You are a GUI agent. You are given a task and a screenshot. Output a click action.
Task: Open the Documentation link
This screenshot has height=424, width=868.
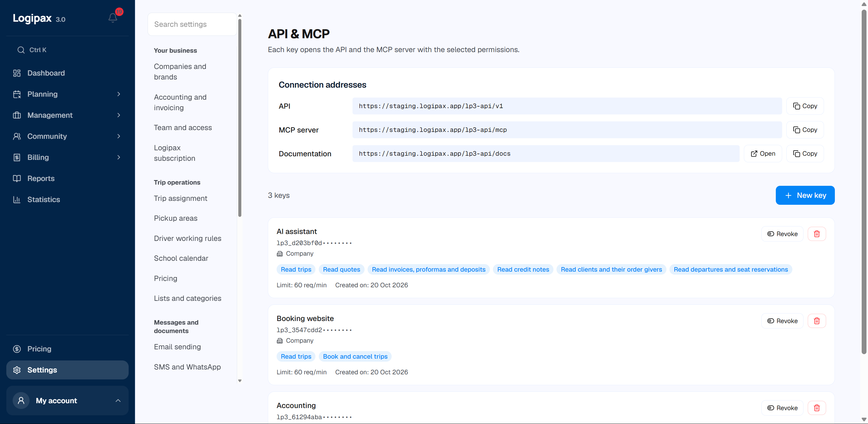point(763,154)
